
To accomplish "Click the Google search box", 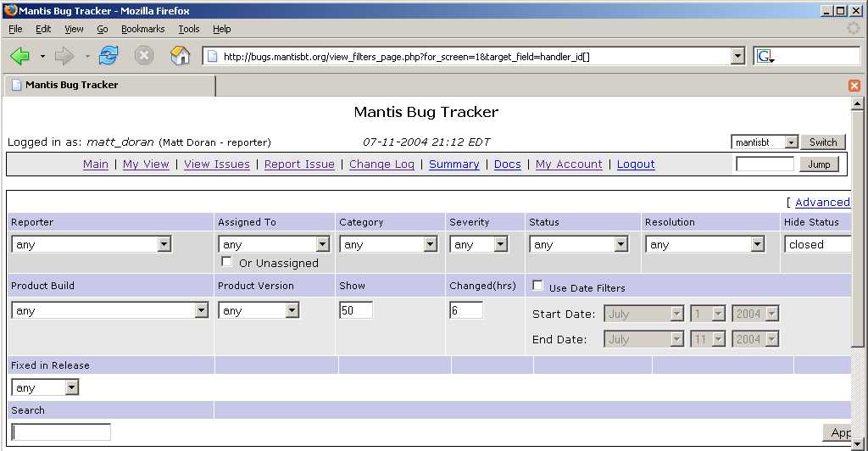I will click(x=818, y=57).
